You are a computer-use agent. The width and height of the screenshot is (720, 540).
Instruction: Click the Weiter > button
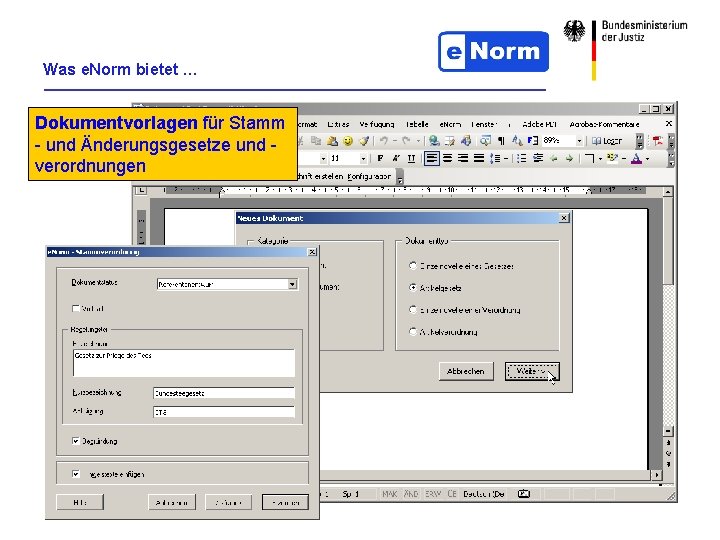coord(532,371)
